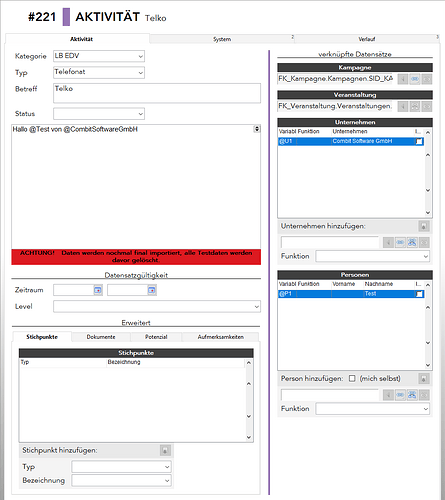Toggle checkbox in Combit Software GmbH row
This screenshot has width=445, height=500.
point(419,141)
